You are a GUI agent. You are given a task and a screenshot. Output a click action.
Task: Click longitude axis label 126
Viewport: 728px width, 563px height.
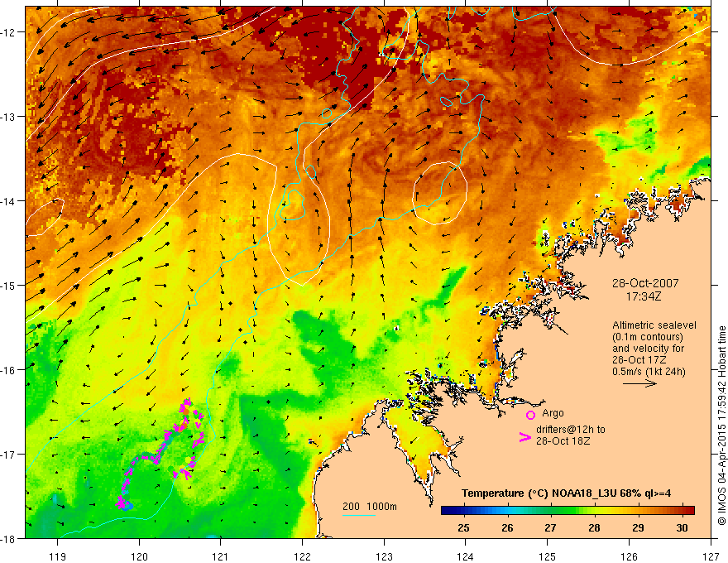tap(629, 556)
